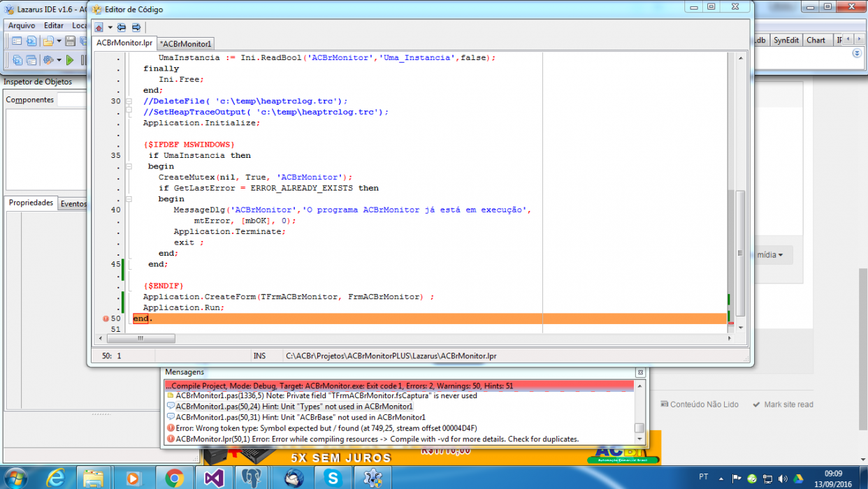Click the build mode gear icon in toolbar
Screen dimensions: 868x489
[x=48, y=60]
